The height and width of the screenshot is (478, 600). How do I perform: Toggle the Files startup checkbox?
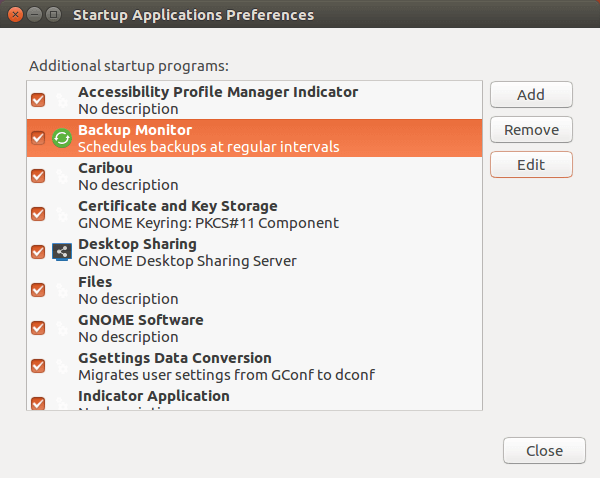click(x=38, y=290)
